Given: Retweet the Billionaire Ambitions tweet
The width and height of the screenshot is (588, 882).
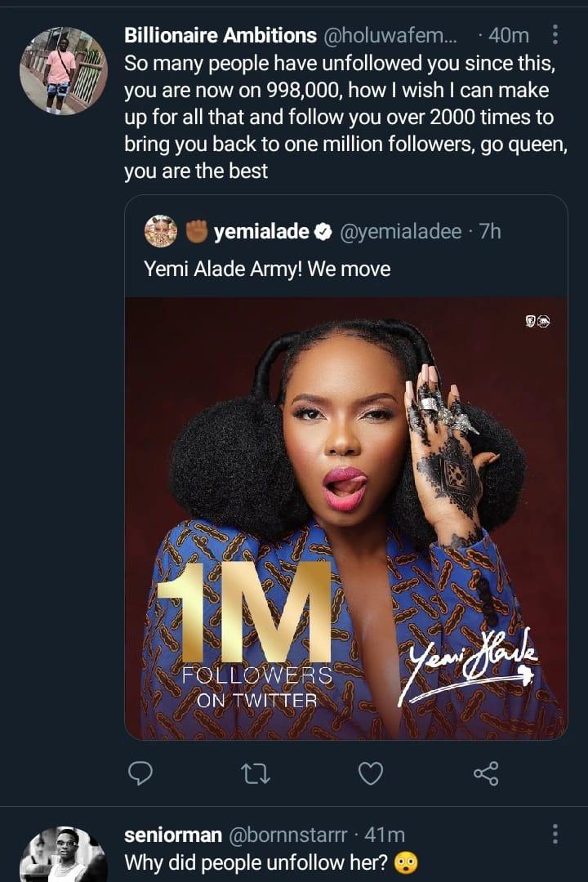Looking at the screenshot, I should [x=256, y=772].
